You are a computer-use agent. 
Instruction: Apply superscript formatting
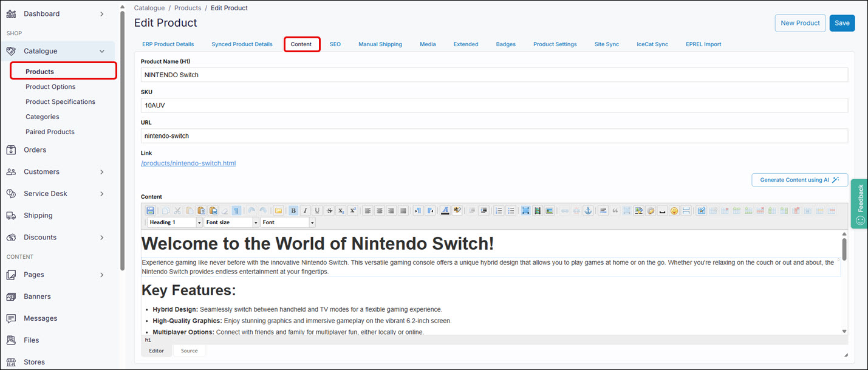coord(353,211)
